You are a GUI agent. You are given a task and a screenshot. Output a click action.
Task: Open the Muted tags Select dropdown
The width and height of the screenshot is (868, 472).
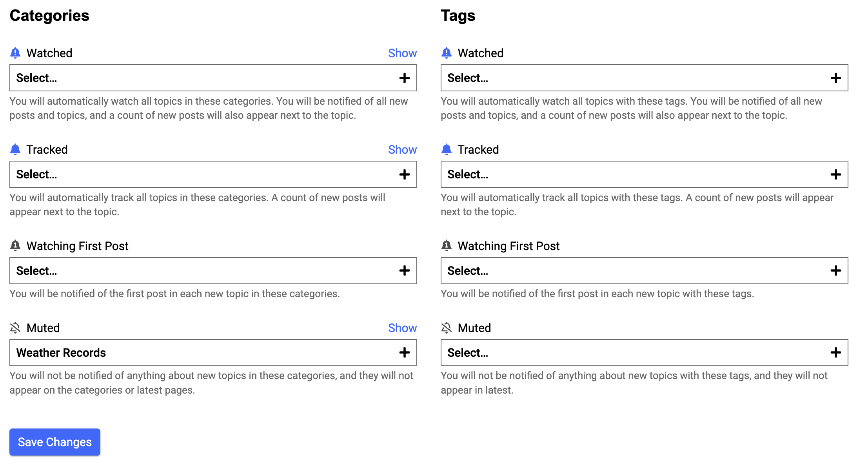tap(645, 353)
